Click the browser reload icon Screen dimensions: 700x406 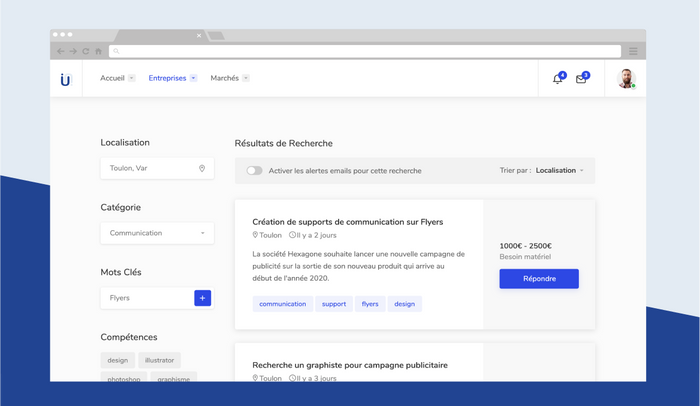click(x=86, y=51)
